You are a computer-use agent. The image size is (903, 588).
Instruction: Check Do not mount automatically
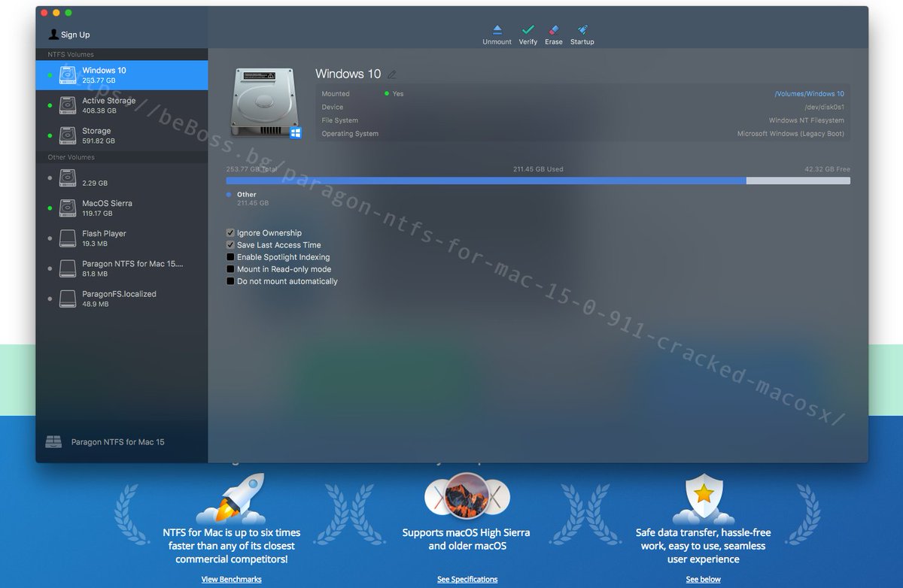click(x=230, y=281)
